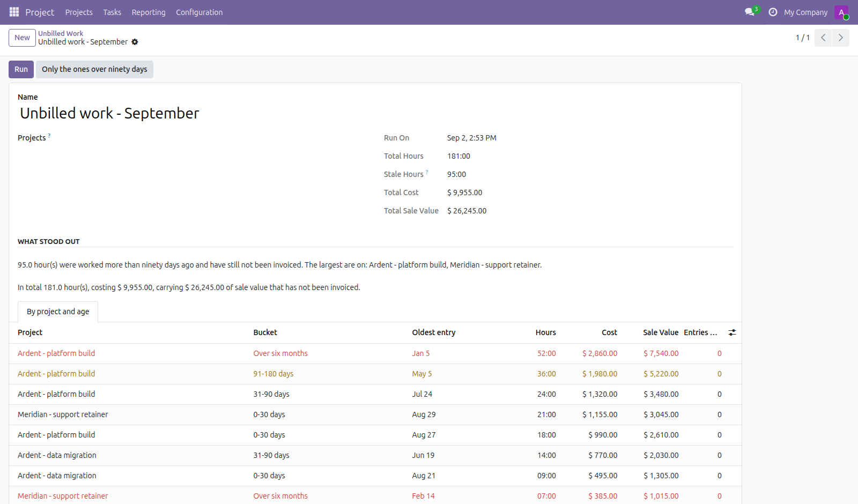The image size is (858, 504).
Task: Open Ardent platform build Over six months row
Action: tap(375, 353)
